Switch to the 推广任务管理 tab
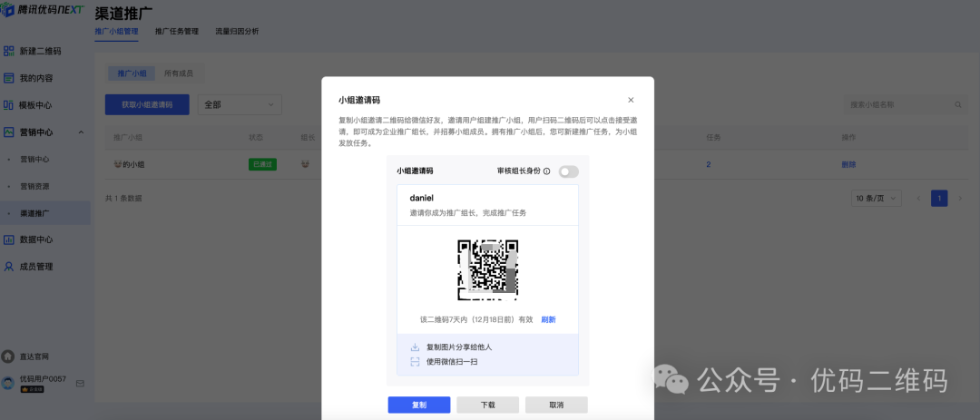This screenshot has width=980, height=420. point(177,31)
